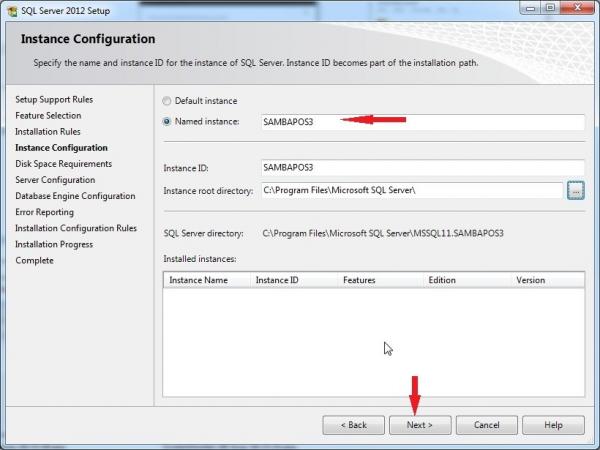The height and width of the screenshot is (450, 600).
Task: Go to Disk Space Requirements step
Action: [63, 164]
